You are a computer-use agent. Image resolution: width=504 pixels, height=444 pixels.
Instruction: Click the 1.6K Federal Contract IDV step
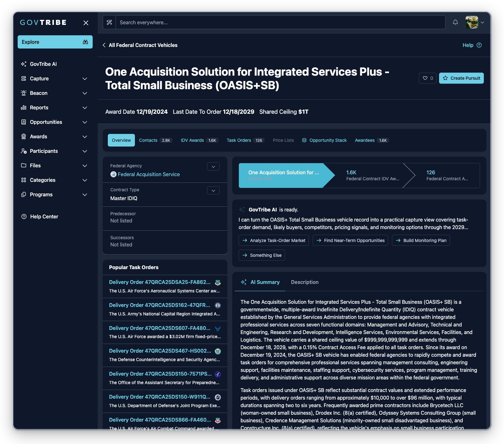373,176
